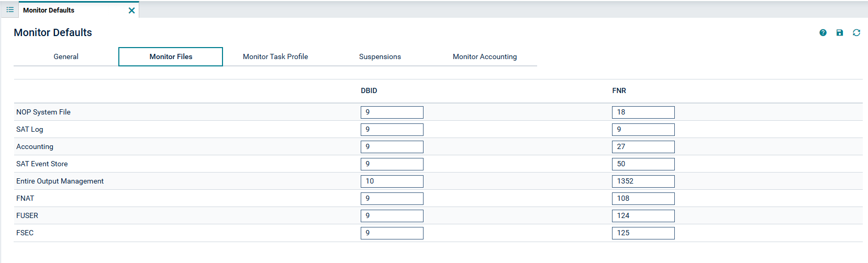The image size is (868, 263).
Task: Click the DBID column header
Action: (369, 90)
